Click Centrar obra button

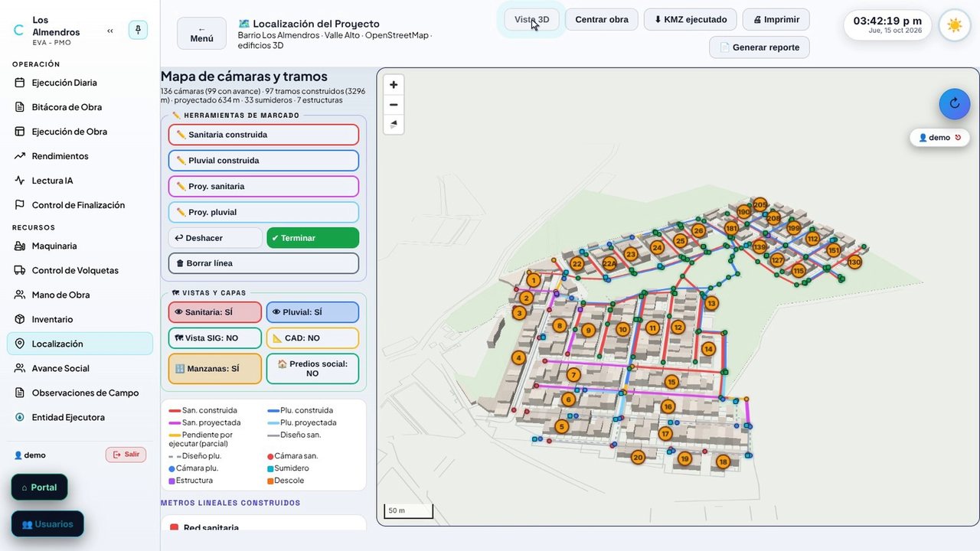coord(602,19)
